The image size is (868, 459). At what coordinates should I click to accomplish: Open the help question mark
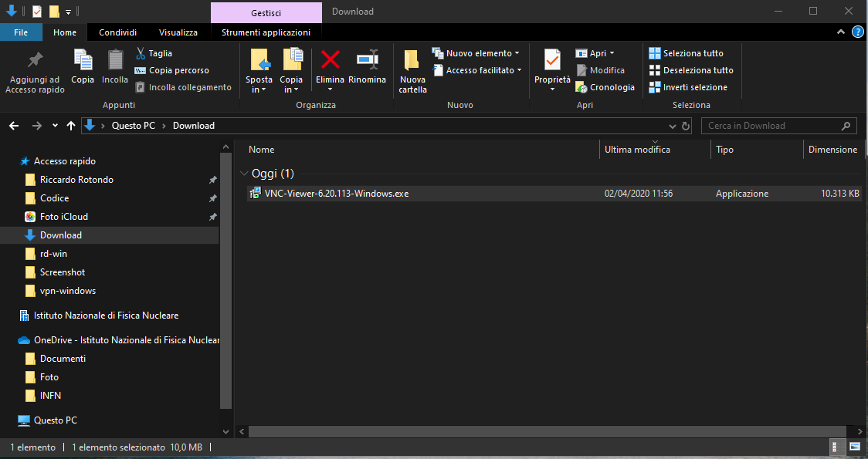(856, 32)
